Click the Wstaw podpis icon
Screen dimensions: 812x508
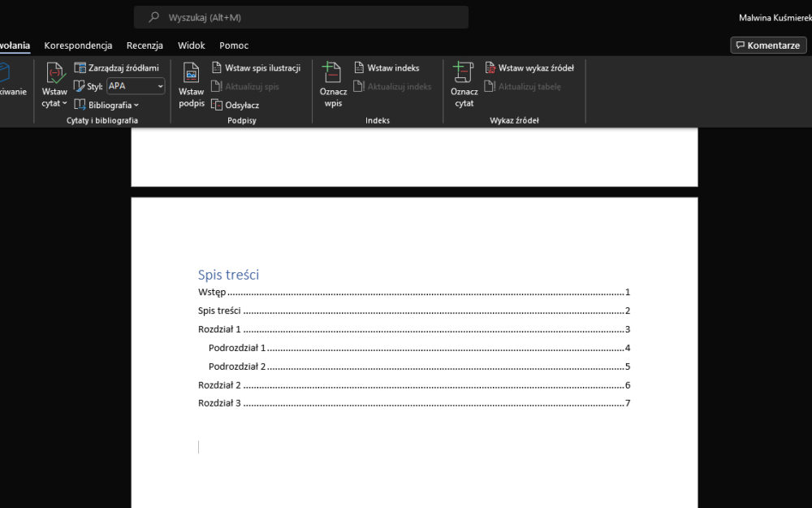[191, 72]
